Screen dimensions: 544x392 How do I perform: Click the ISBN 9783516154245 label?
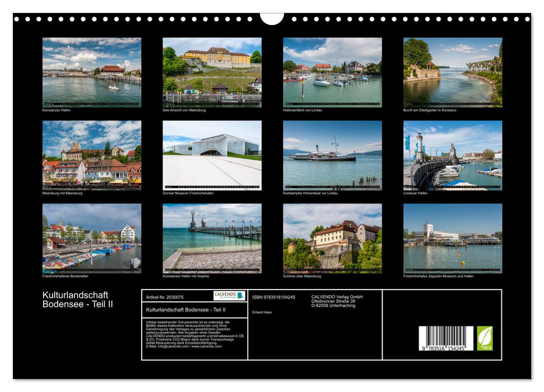click(x=275, y=296)
